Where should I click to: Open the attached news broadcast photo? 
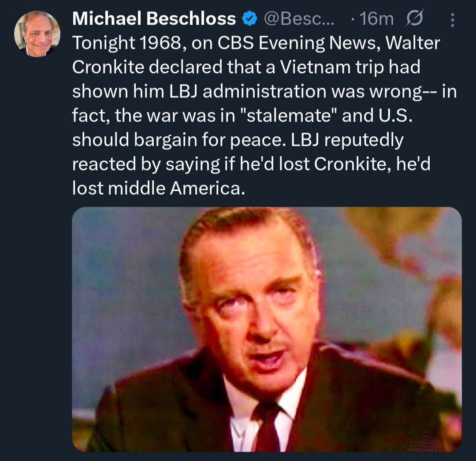[x=267, y=329]
